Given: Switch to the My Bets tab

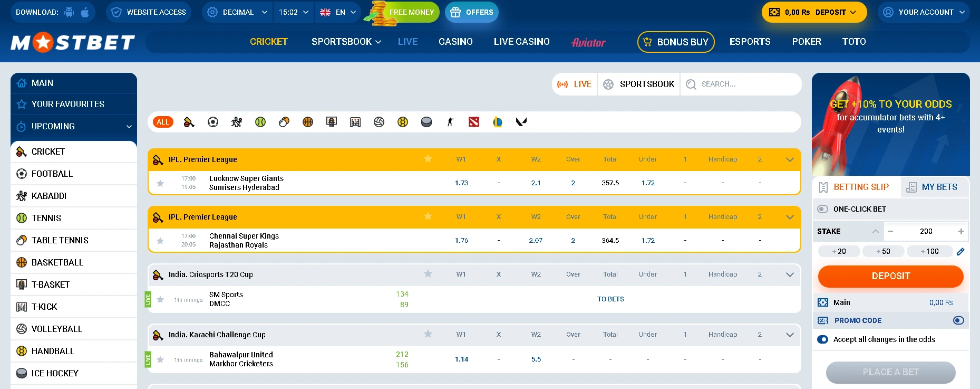Looking at the screenshot, I should (934, 187).
